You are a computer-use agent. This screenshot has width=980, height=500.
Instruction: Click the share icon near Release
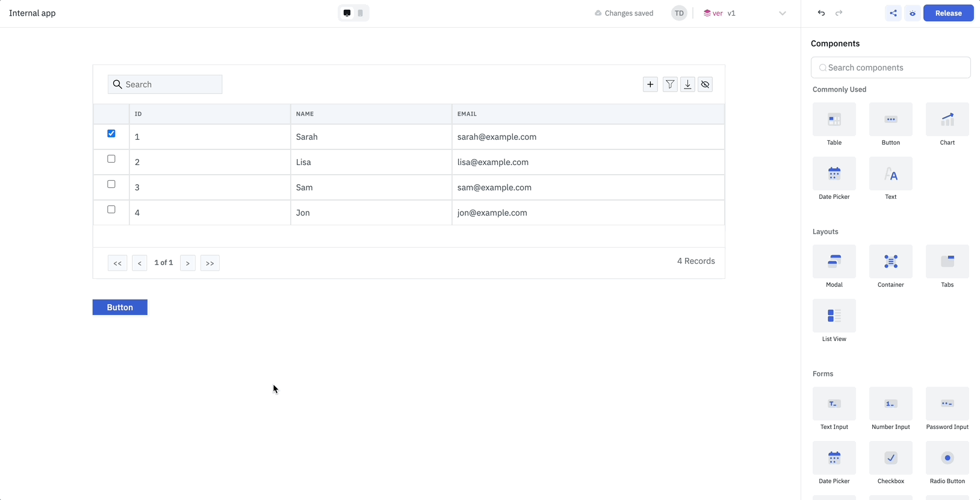tap(893, 13)
